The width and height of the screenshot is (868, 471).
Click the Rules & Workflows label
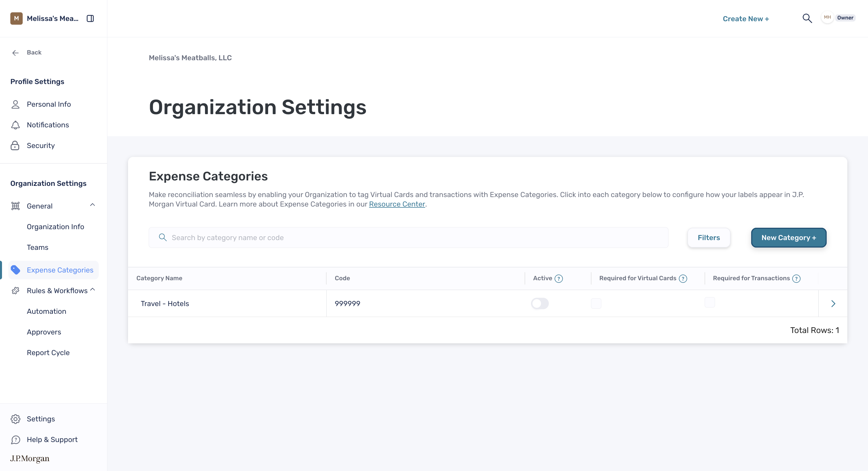(57, 291)
